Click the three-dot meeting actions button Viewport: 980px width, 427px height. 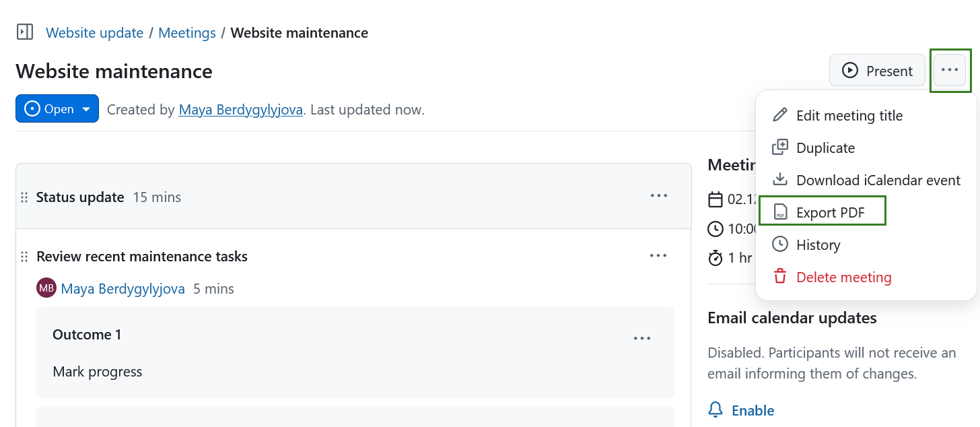[x=950, y=70]
